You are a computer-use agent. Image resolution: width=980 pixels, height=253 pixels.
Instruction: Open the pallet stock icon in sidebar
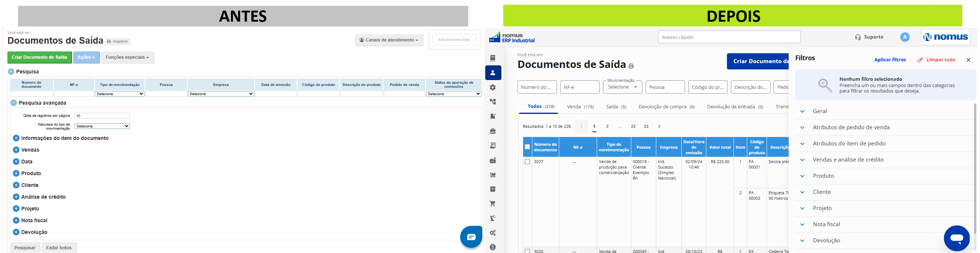pyautogui.click(x=493, y=175)
